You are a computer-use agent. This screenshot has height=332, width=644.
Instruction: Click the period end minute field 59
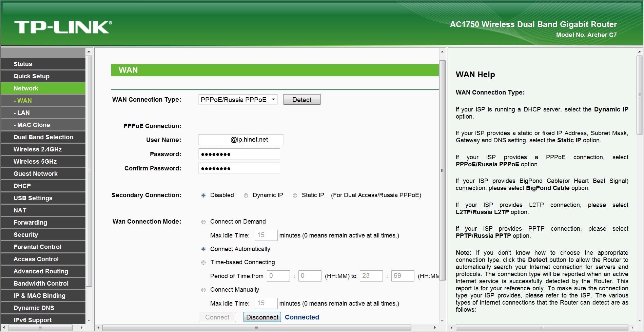click(x=403, y=276)
